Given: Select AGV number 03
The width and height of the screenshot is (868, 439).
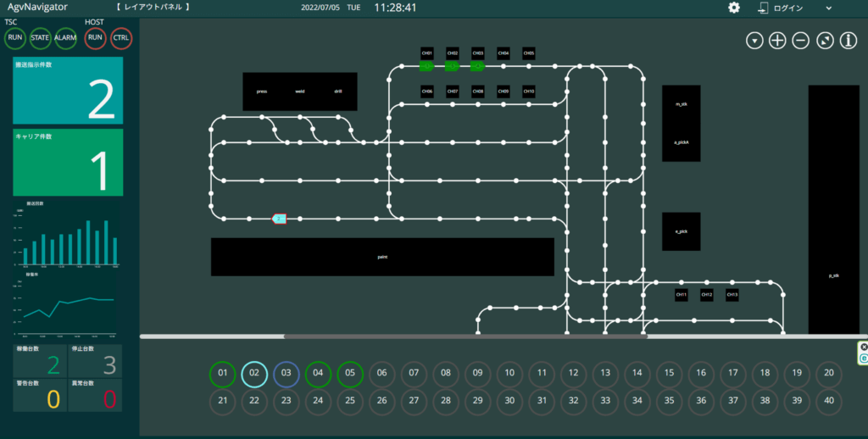Looking at the screenshot, I should tap(286, 373).
